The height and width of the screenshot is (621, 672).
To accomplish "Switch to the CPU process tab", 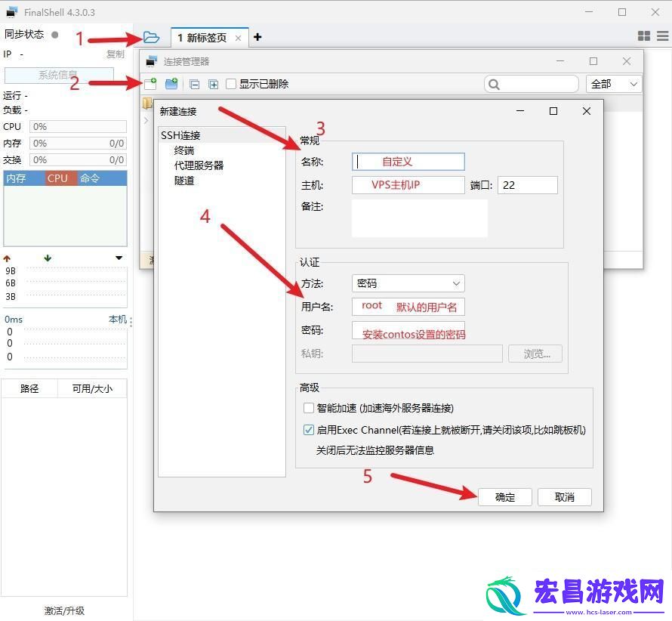I will pyautogui.click(x=61, y=178).
